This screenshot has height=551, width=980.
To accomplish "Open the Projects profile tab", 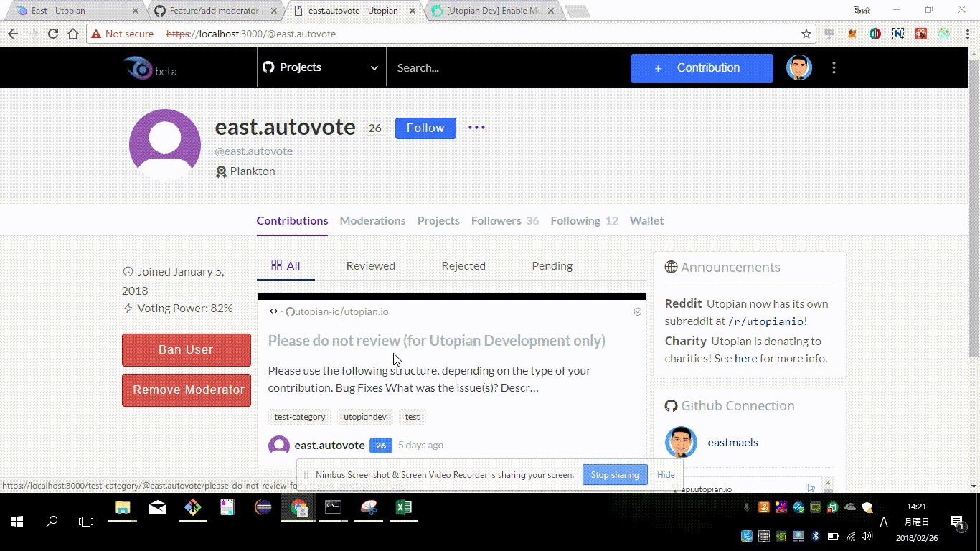I will coord(438,221).
